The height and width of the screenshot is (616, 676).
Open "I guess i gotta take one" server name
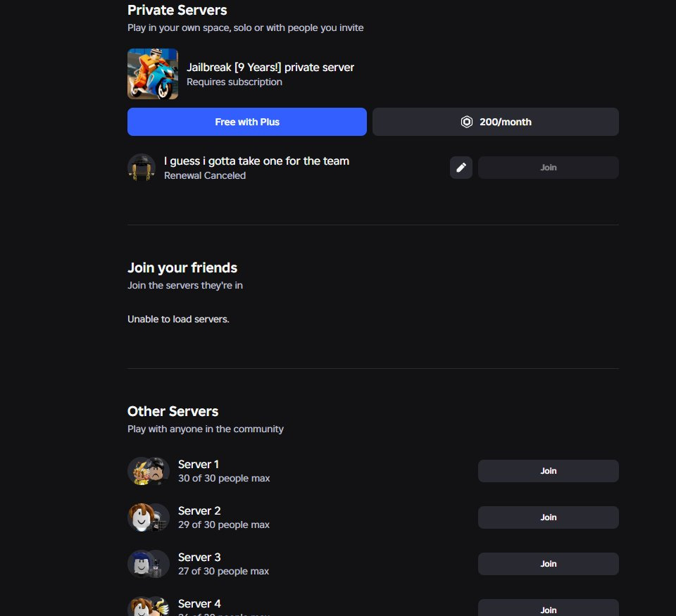click(256, 161)
